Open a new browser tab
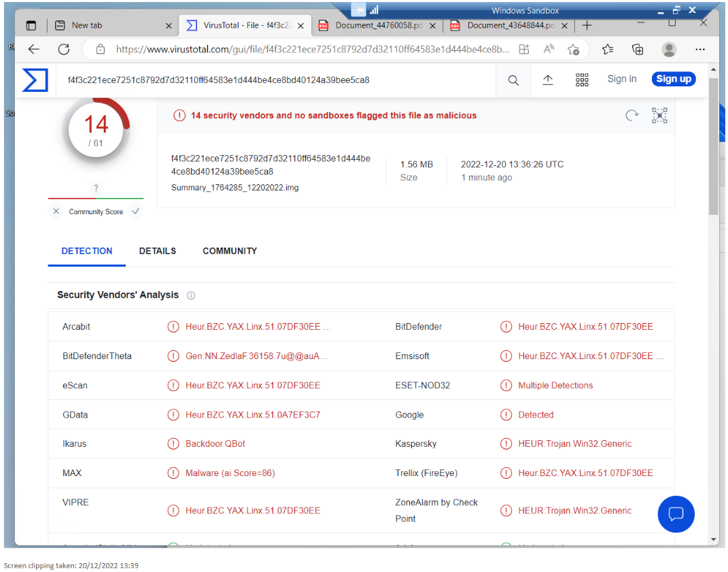728x572 pixels. 587,26
